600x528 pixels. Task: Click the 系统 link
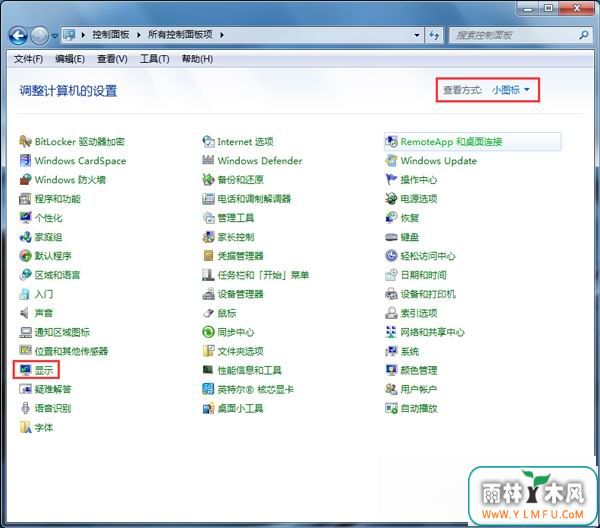pos(409,351)
